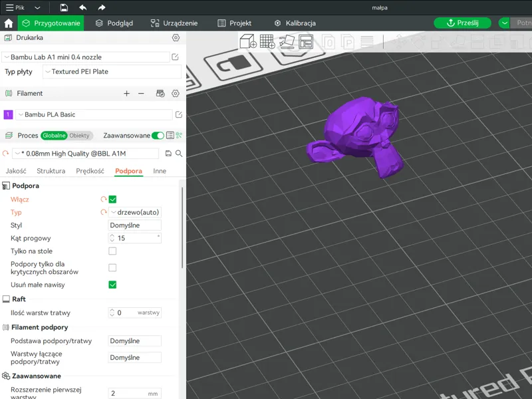Click the Rozszerzenie pierwszej warstwy value field
The width and height of the screenshot is (532, 399).
coord(135,394)
